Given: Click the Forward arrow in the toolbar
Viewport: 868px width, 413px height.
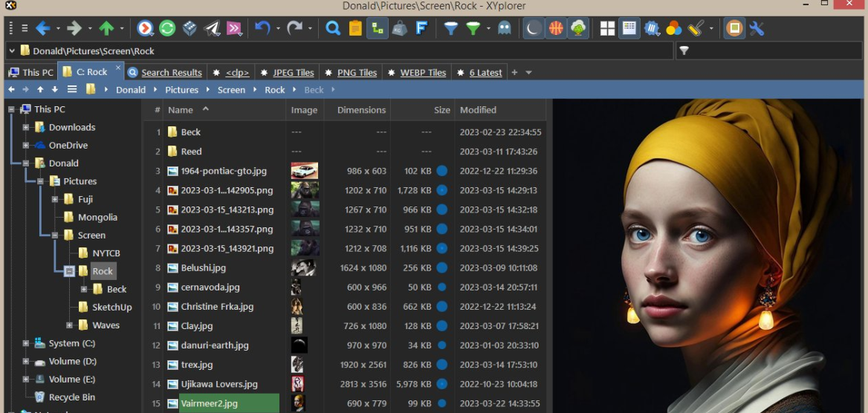Looking at the screenshot, I should tap(74, 28).
